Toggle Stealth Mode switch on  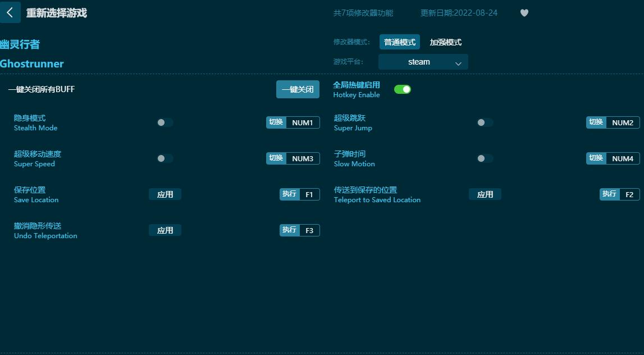coord(165,122)
